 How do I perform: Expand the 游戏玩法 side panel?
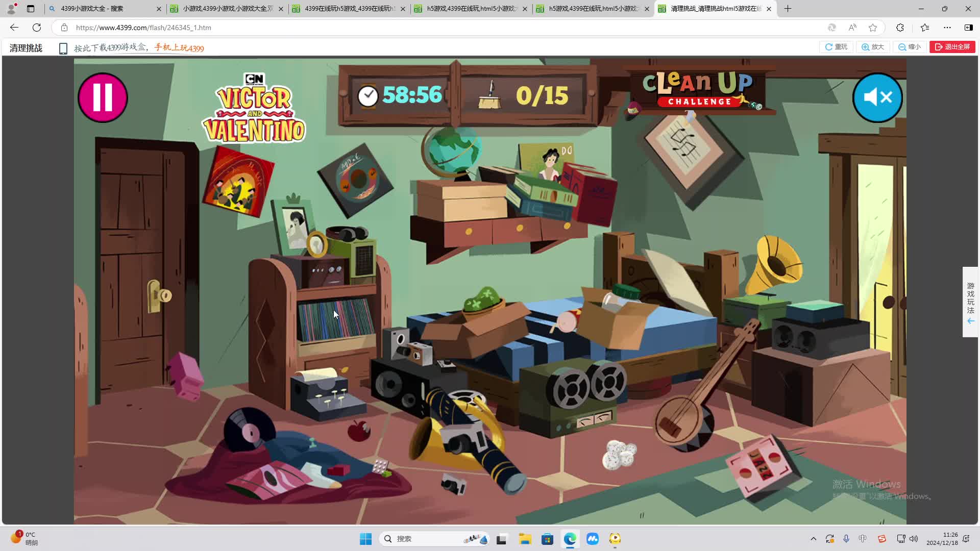pos(970,302)
